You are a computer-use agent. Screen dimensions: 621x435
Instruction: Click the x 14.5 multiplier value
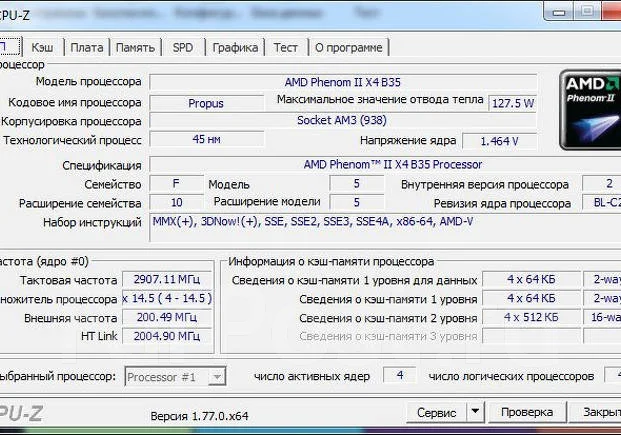(x=167, y=298)
